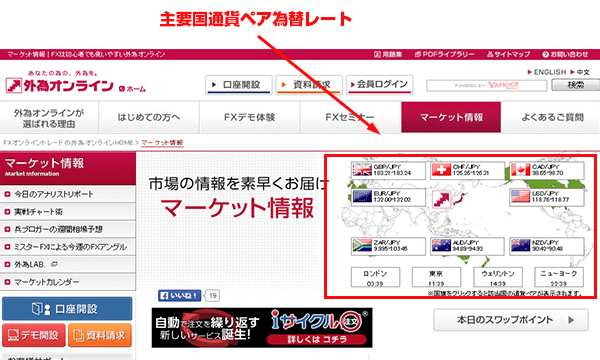The image size is (600, 360).
Task: Click the CHF/JPY Swiss flag icon
Action: point(441,170)
